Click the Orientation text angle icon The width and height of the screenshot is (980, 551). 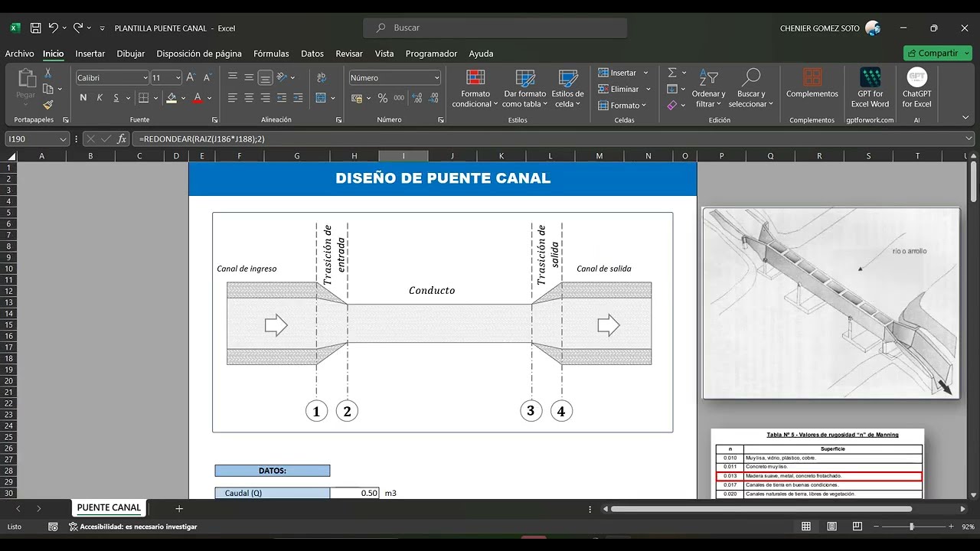coord(282,78)
